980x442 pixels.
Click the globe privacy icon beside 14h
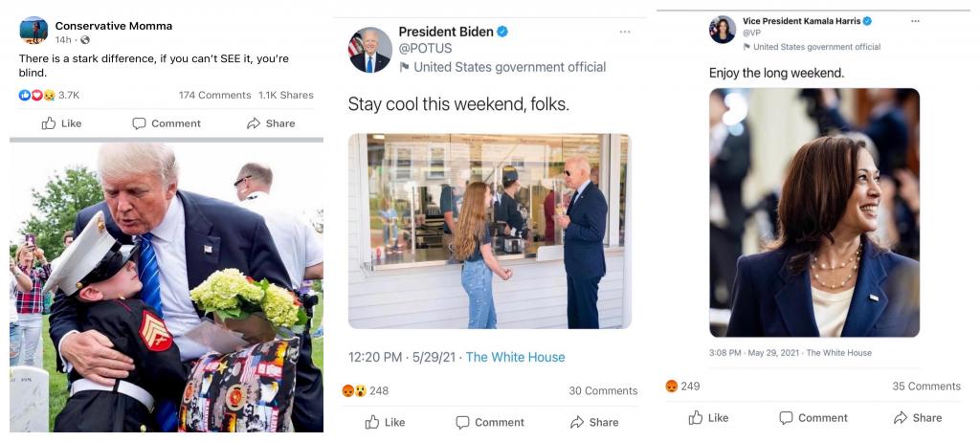85,40
